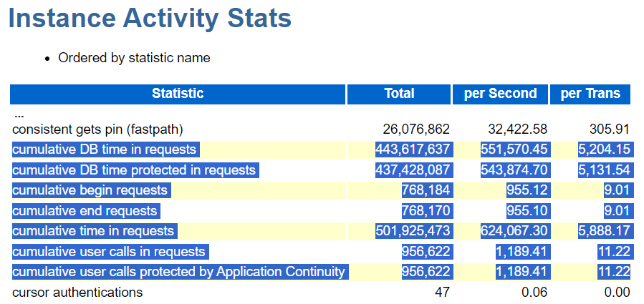This screenshot has height=304, width=644.
Task: Click the 'cumulative end requests' statistic name
Action: click(85, 211)
